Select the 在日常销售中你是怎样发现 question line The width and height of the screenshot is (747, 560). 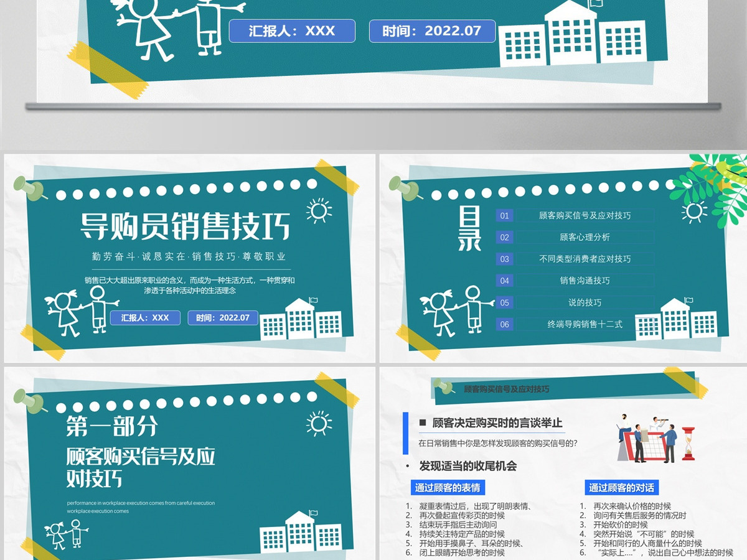499,444
